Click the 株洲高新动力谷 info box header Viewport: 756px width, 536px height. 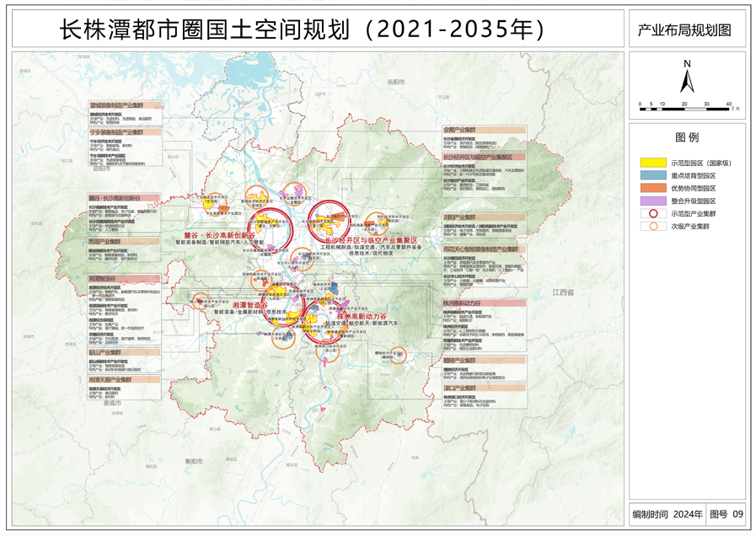click(x=484, y=303)
